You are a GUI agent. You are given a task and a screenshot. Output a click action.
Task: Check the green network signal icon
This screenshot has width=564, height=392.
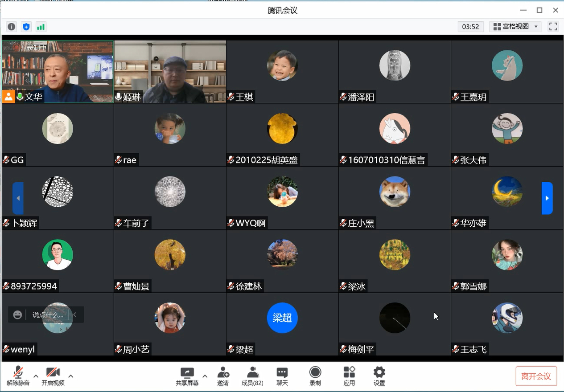(x=41, y=27)
